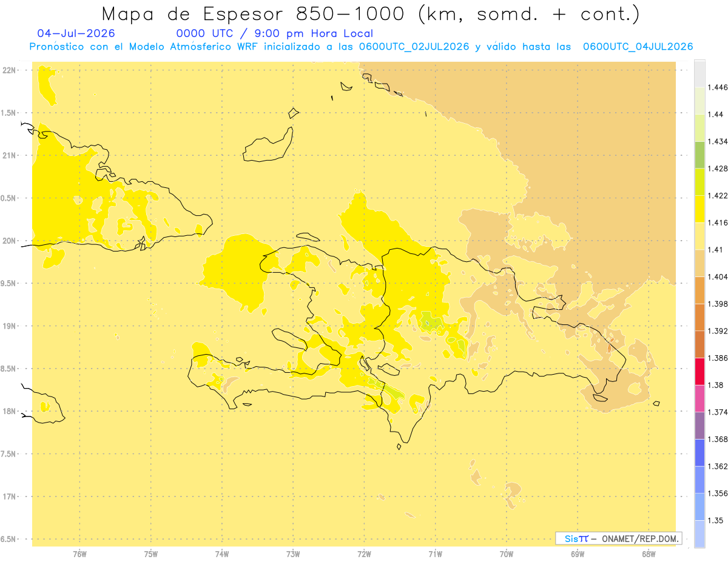Image resolution: width=728 pixels, height=562 pixels.
Task: Click the "ONAMET/REP.DOM." source label
Action: click(641, 538)
